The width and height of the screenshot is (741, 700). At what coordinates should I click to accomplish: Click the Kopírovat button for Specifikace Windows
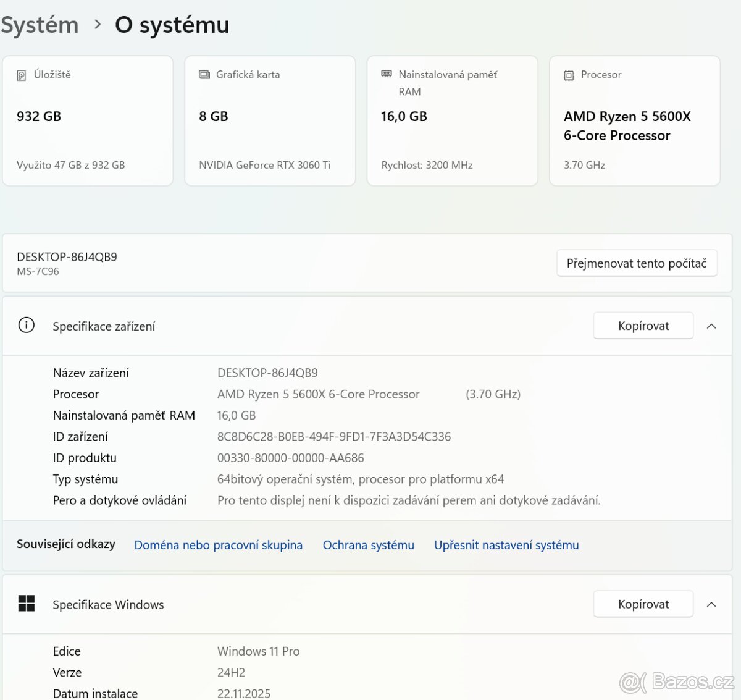(643, 604)
